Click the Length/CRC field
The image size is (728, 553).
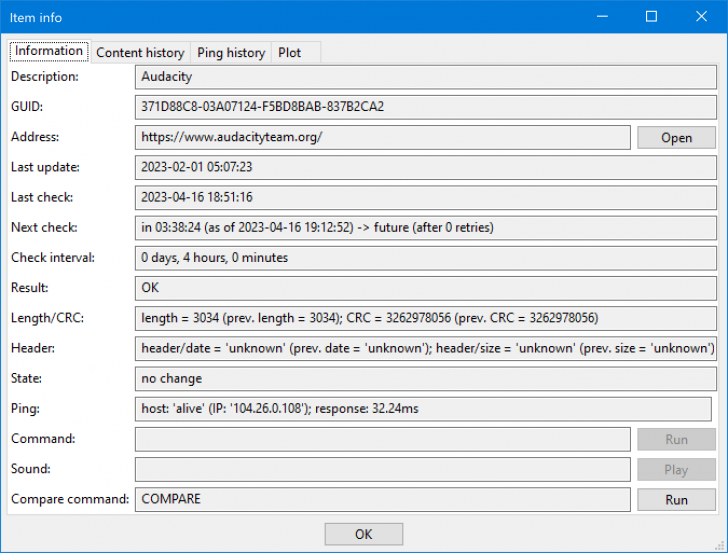(426, 318)
